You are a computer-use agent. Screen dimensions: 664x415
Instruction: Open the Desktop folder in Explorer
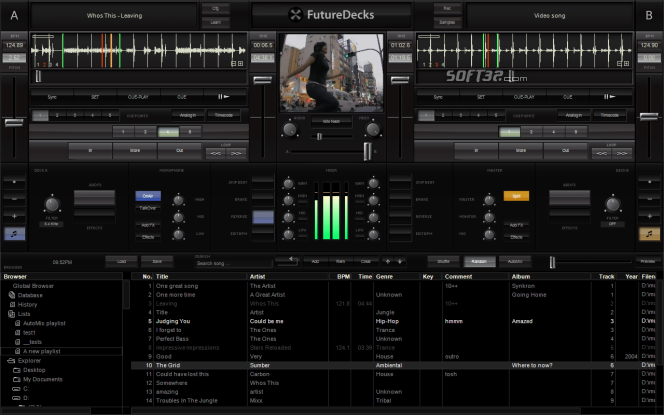[x=34, y=370]
